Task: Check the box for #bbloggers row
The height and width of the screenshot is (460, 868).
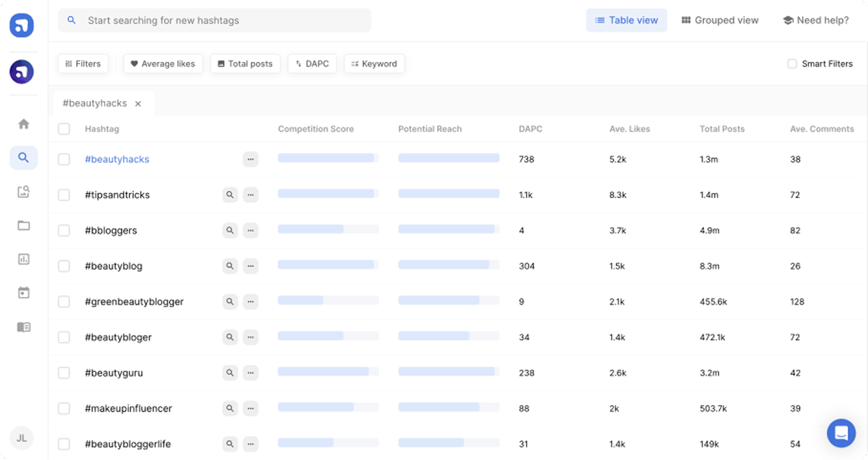Action: (64, 231)
